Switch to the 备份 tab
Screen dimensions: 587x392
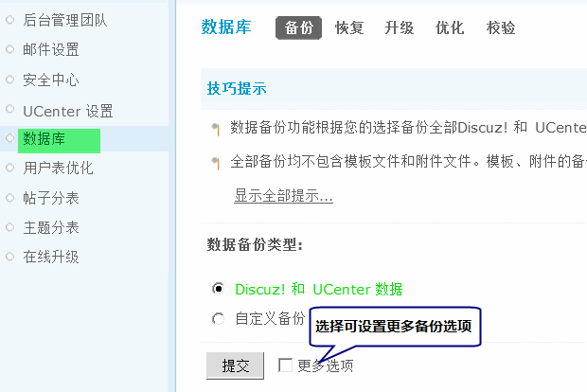coord(298,27)
